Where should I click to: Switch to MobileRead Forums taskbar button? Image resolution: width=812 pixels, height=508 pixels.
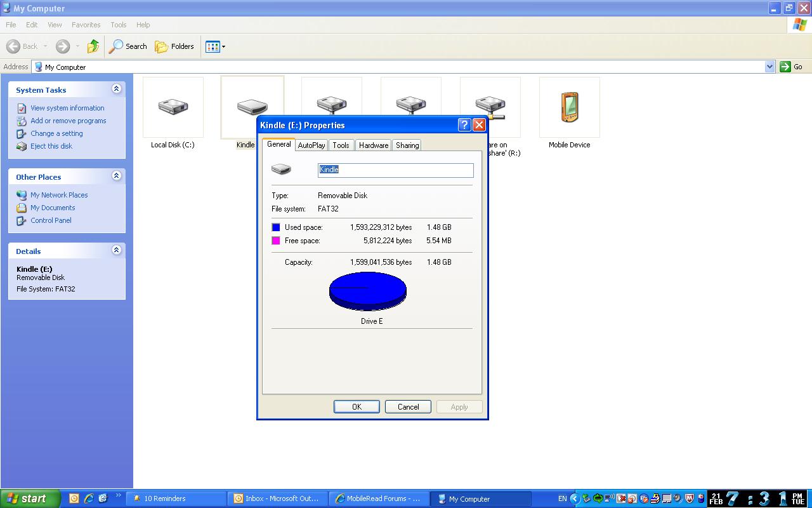click(379, 498)
